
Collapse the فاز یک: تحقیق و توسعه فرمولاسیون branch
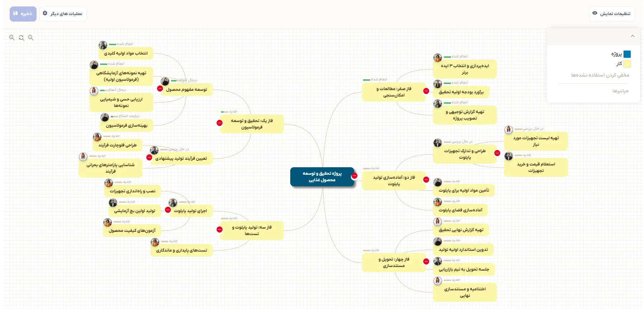220,123
